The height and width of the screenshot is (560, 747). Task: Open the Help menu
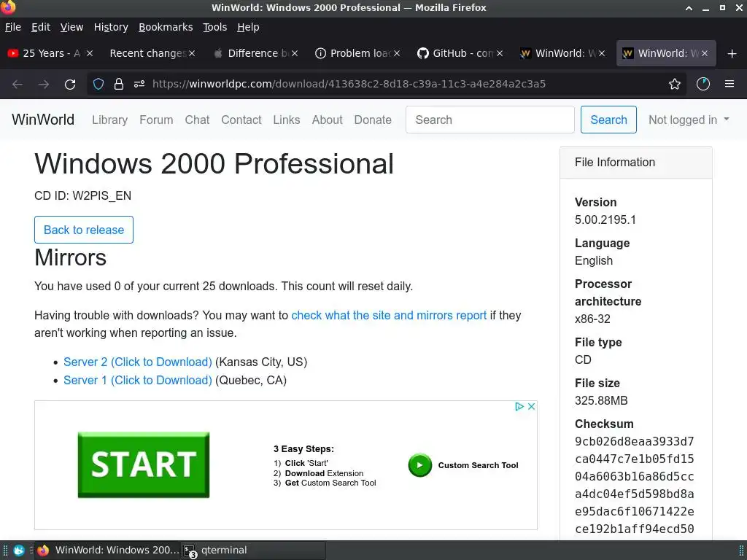coord(248,27)
